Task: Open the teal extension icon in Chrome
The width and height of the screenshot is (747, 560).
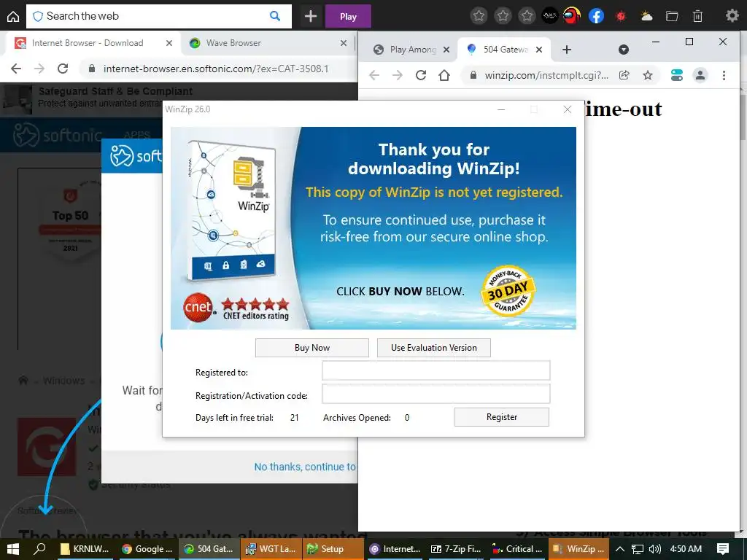Action: pos(676,75)
